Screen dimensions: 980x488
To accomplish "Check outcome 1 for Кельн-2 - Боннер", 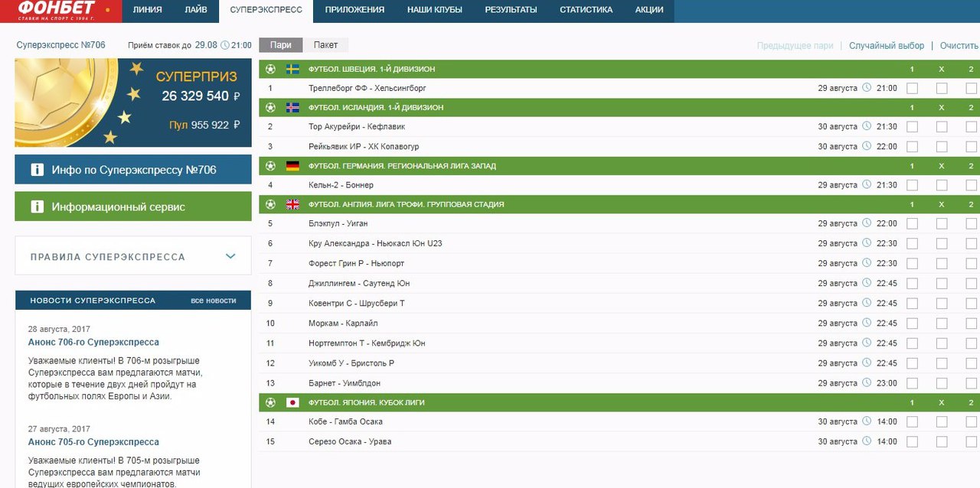I will pyautogui.click(x=912, y=185).
